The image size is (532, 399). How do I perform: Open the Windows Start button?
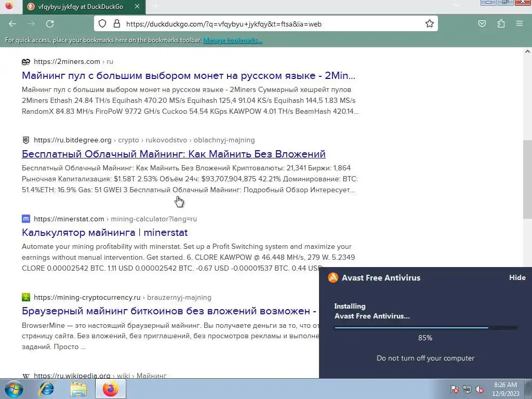14,389
